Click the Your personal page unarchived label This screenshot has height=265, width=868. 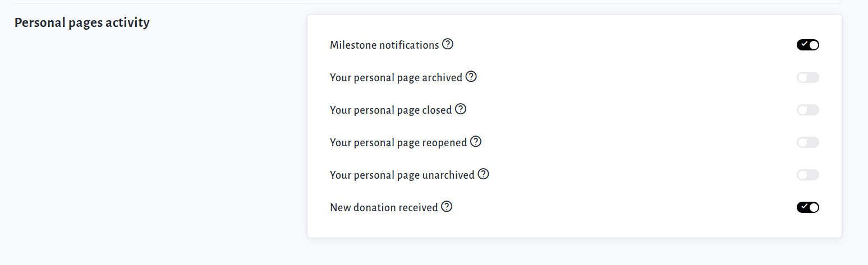tap(402, 175)
